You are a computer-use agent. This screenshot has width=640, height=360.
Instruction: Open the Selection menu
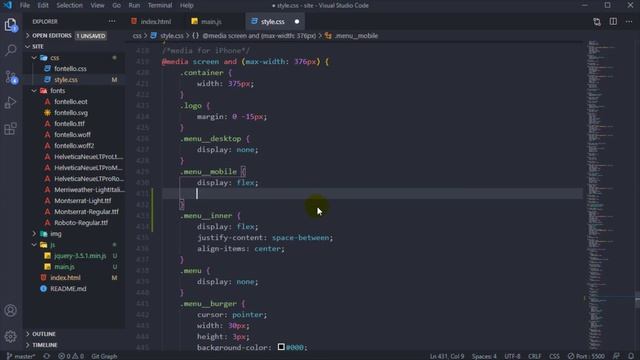point(69,5)
